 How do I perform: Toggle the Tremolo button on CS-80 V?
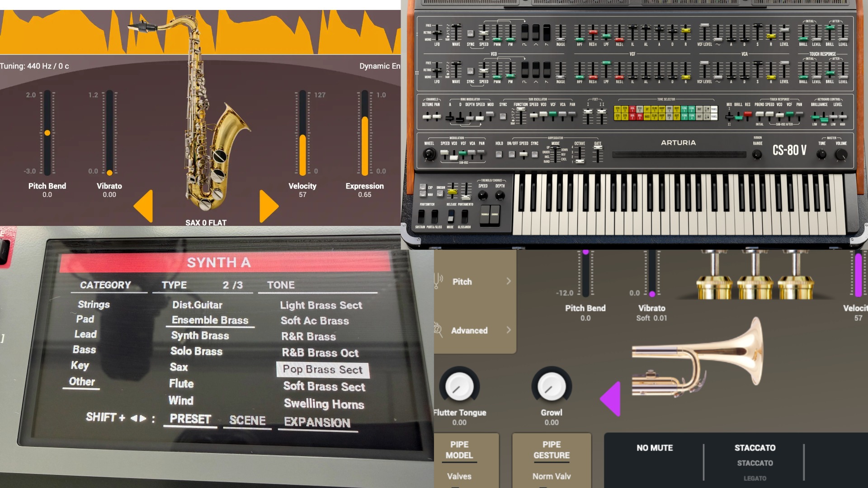click(485, 216)
